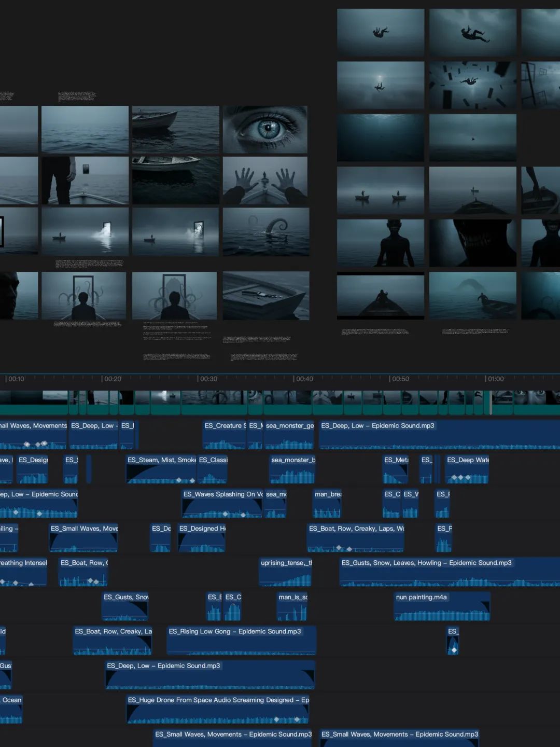Image resolution: width=560 pixels, height=747 pixels.
Task: Select the tentacle rising from sea thumbnail
Action: [x=266, y=232]
